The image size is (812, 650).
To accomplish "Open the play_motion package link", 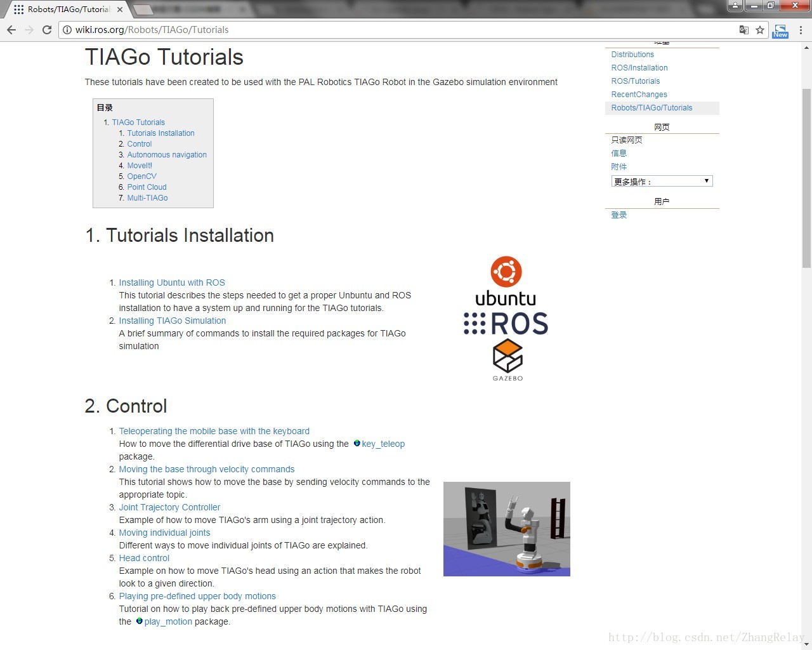I will tap(168, 621).
